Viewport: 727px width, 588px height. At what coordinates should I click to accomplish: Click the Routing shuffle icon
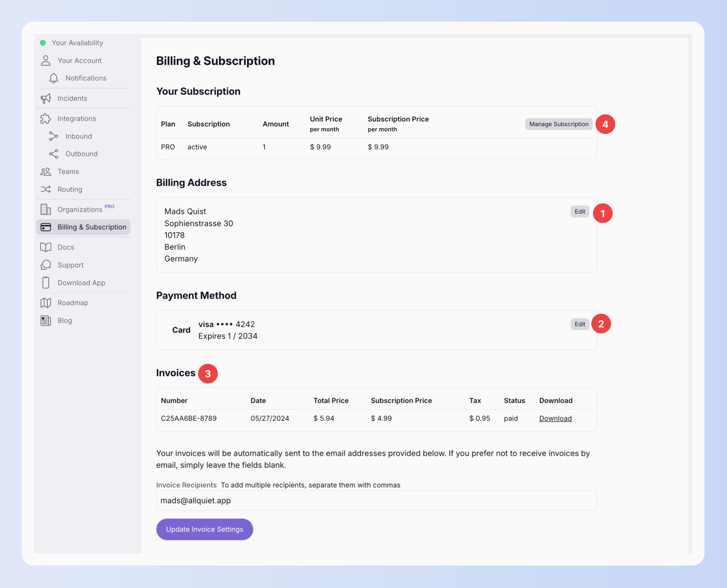pos(46,189)
